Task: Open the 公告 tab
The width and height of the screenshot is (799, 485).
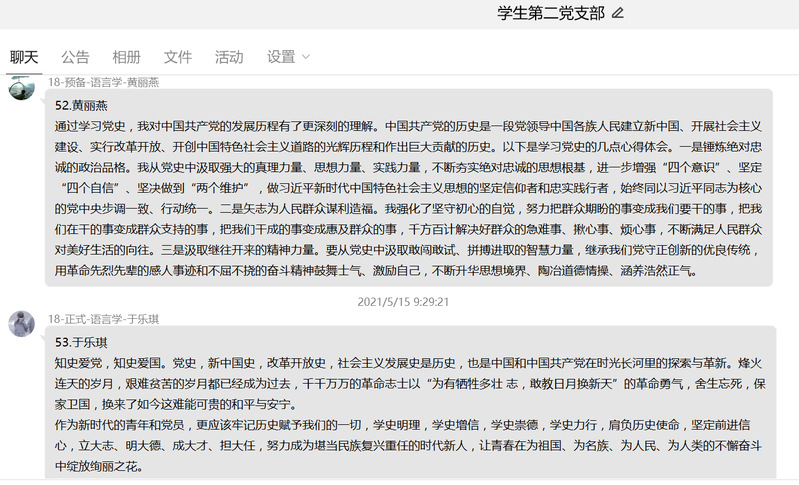Action: point(75,57)
